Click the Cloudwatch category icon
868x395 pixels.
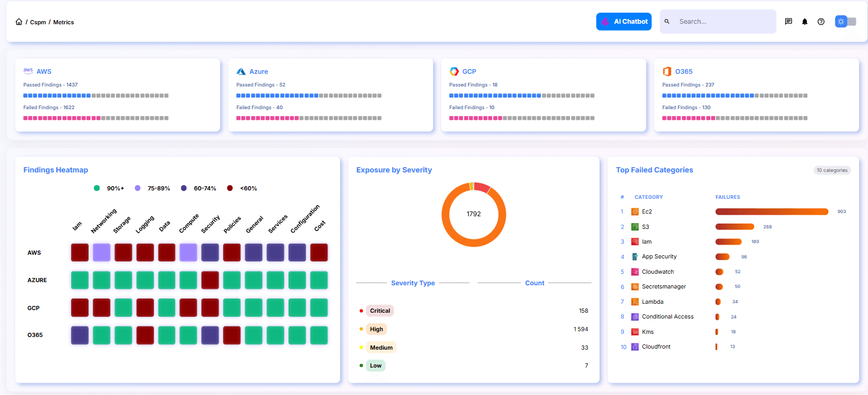[x=635, y=272]
